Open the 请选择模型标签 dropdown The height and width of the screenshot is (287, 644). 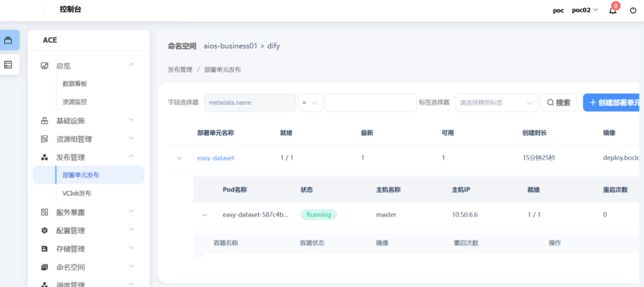click(x=497, y=103)
